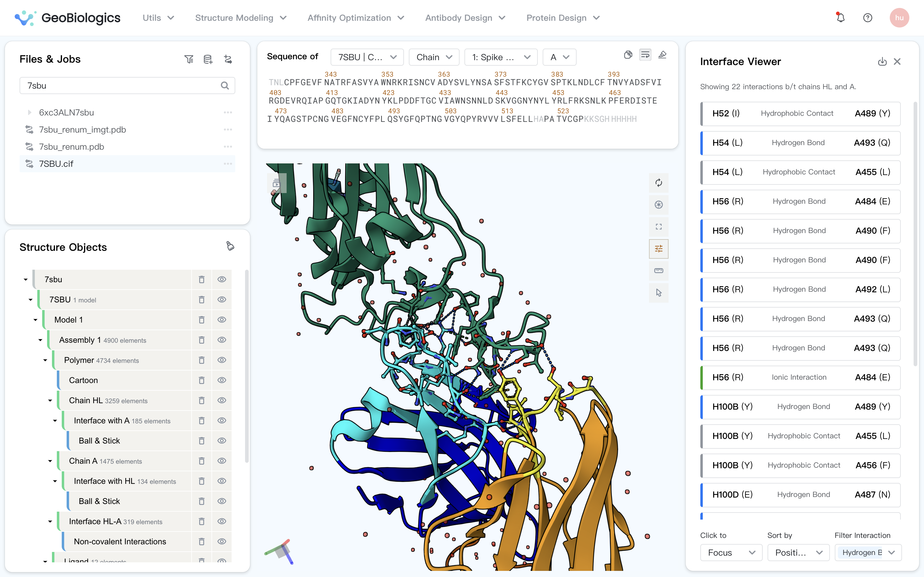Select the H100D (E) to A487 (N) interaction
Viewport: 924px width, 577px height.
(800, 495)
